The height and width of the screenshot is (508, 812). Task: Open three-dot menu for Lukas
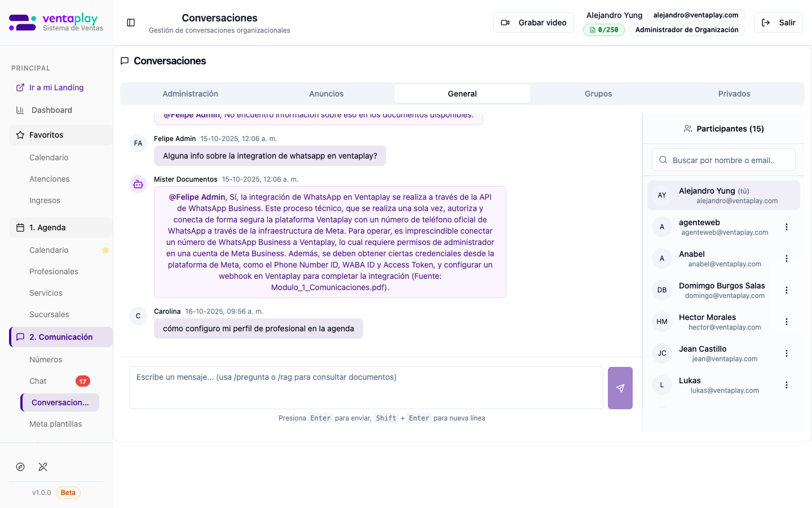coord(786,385)
